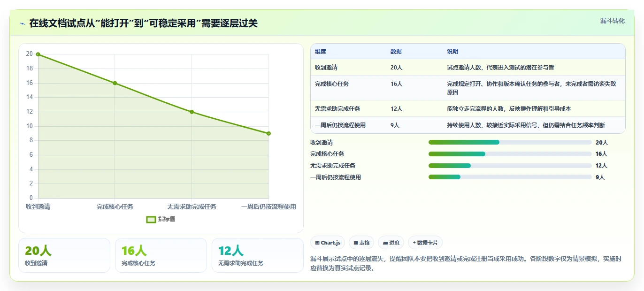Click the 9人 value beside the progress bar
The image size is (644, 291).
pos(600,177)
